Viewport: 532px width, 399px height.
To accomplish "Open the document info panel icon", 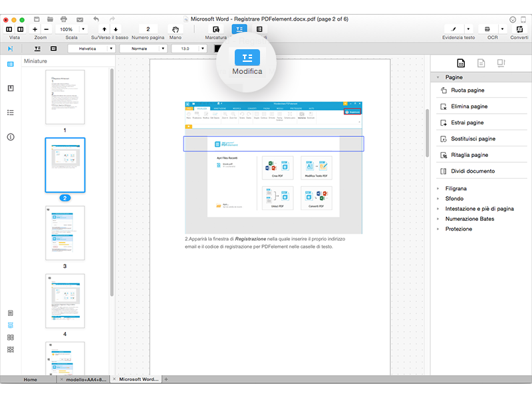I will click(11, 137).
